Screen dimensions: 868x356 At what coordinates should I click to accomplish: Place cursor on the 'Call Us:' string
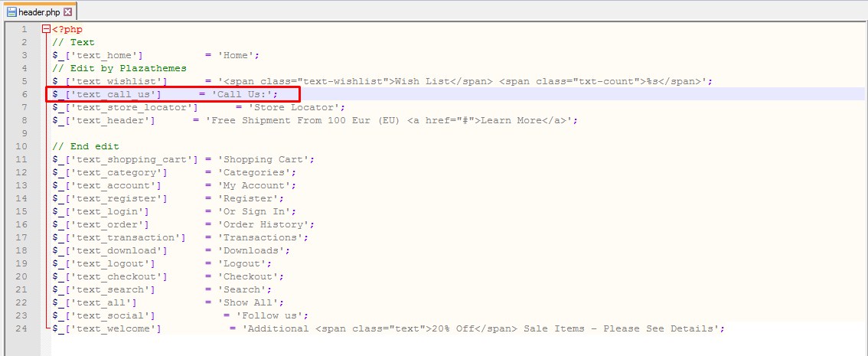(x=245, y=94)
